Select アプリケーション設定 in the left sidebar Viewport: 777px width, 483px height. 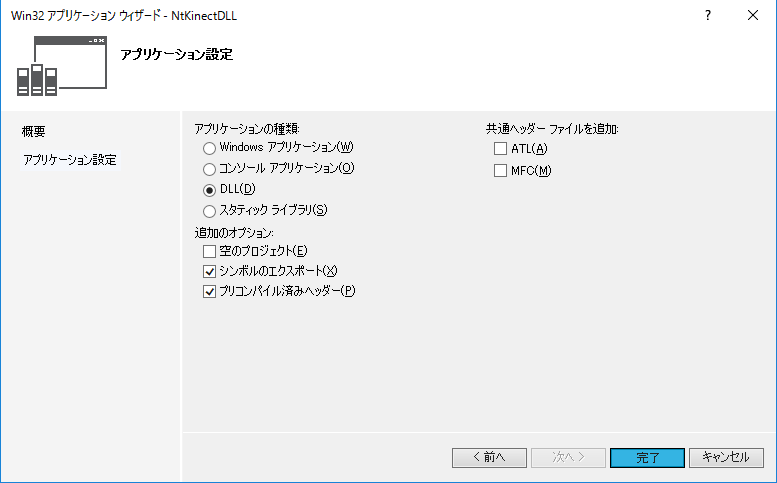[x=70, y=160]
